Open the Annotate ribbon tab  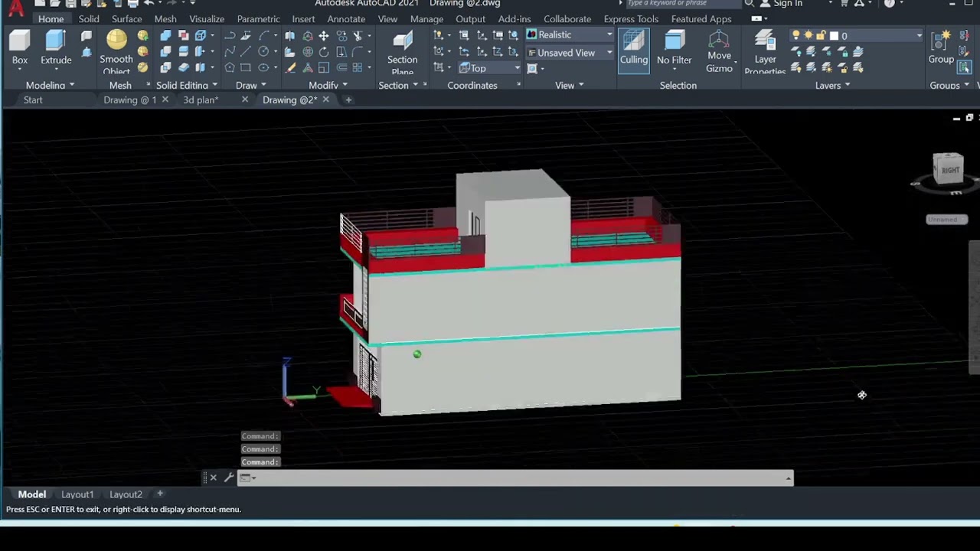point(346,18)
